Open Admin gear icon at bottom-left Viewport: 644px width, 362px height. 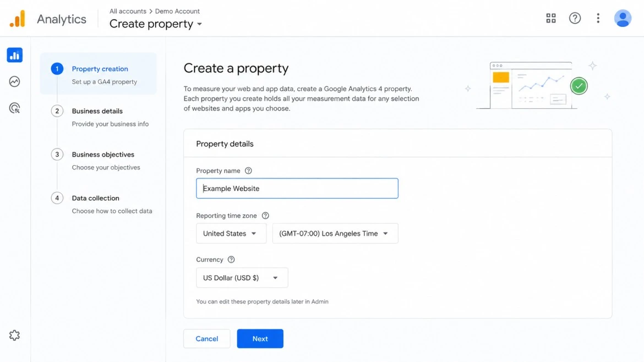(x=14, y=336)
